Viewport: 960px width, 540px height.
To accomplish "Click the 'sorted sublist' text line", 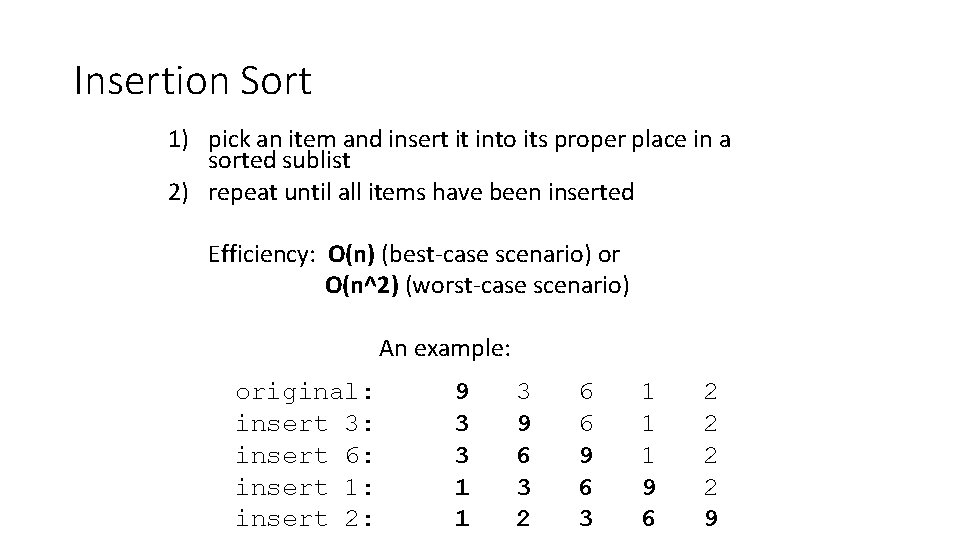I will [279, 160].
